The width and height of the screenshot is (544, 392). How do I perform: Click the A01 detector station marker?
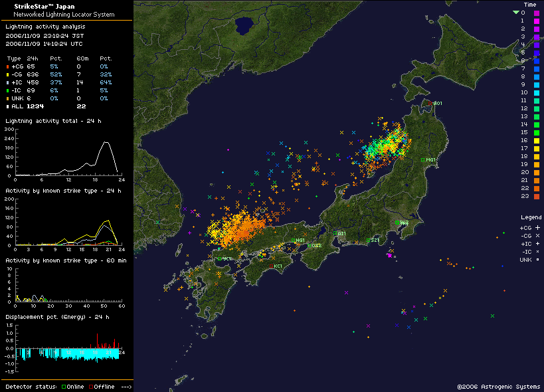[x=433, y=104]
